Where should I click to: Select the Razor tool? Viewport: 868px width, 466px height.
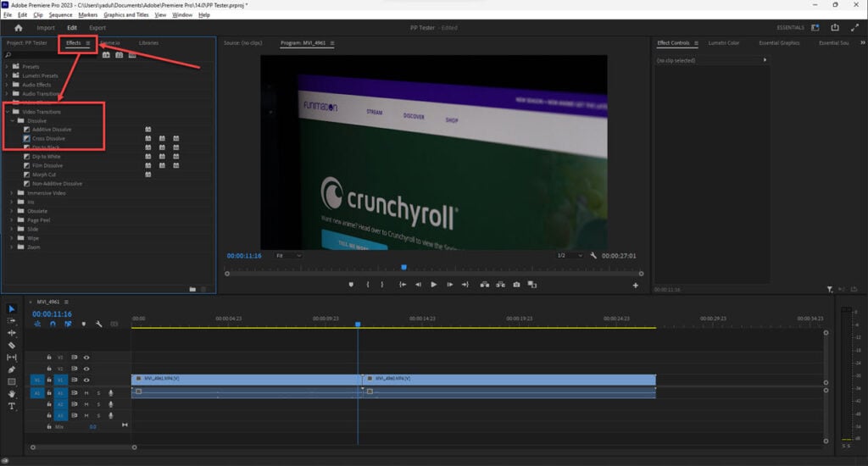[12, 346]
